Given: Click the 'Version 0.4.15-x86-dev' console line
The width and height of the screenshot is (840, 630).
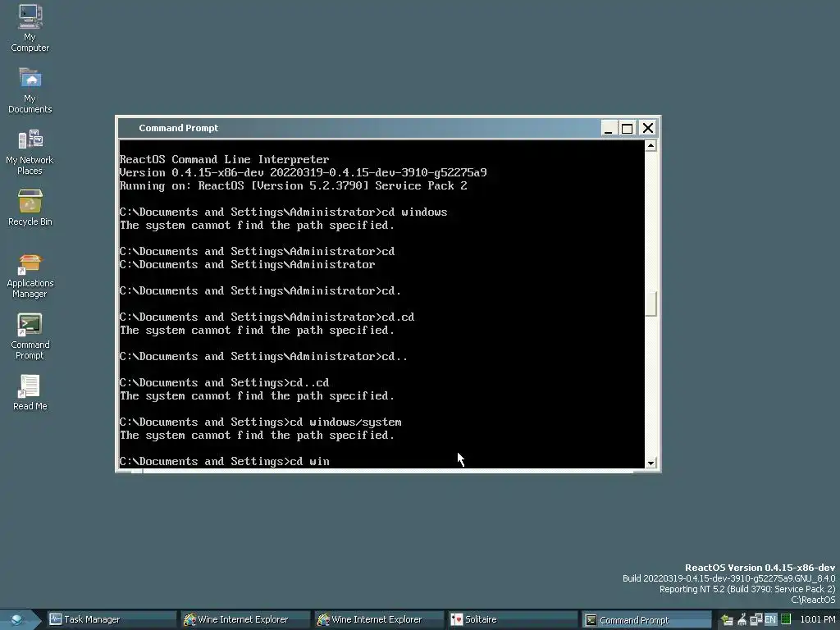Looking at the screenshot, I should (x=304, y=172).
